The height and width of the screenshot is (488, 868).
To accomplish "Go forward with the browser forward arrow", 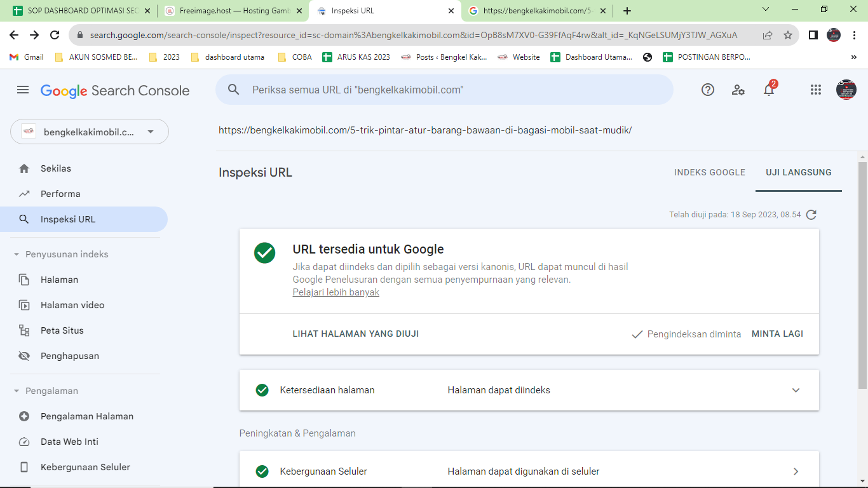I will (34, 35).
